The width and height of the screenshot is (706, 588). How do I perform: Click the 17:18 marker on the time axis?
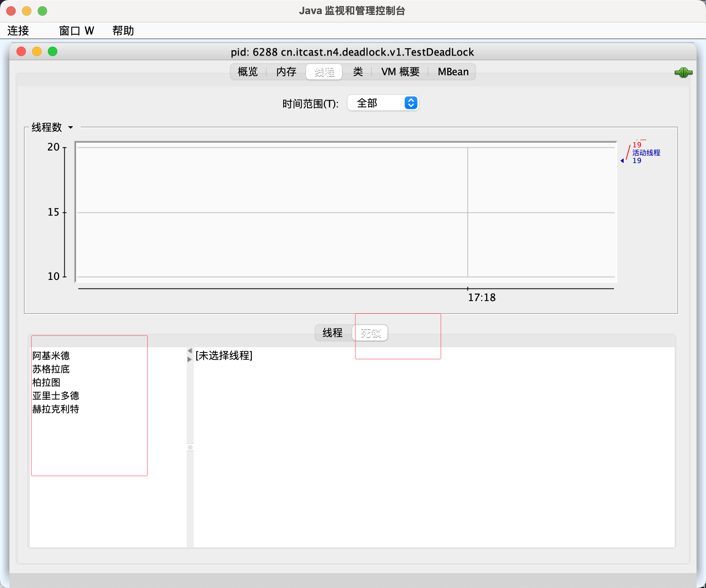(x=481, y=298)
